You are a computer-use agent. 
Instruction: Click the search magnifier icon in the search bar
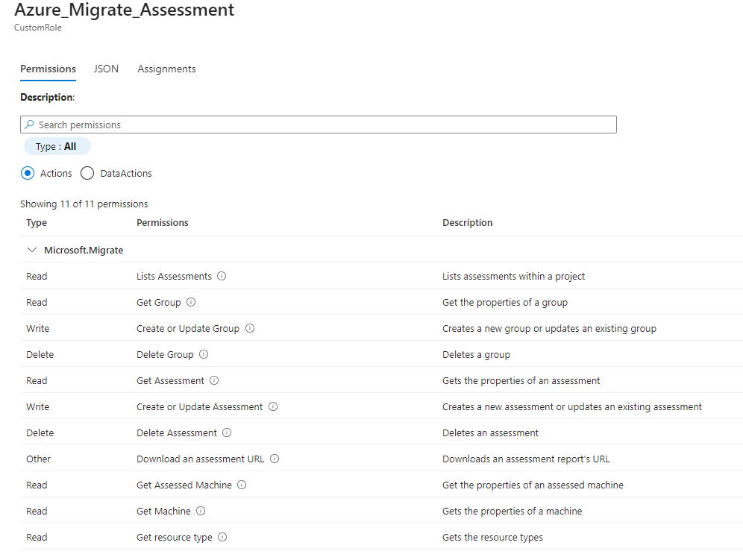click(x=30, y=124)
